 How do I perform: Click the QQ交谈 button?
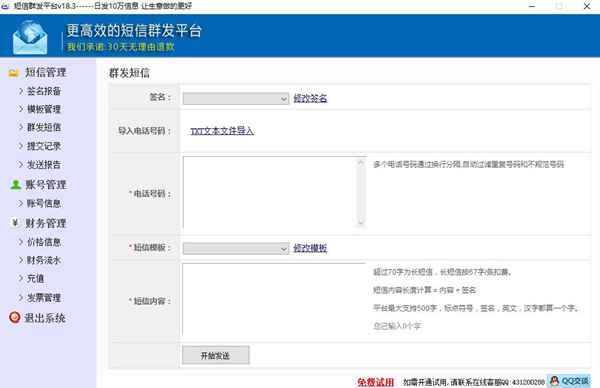(569, 381)
